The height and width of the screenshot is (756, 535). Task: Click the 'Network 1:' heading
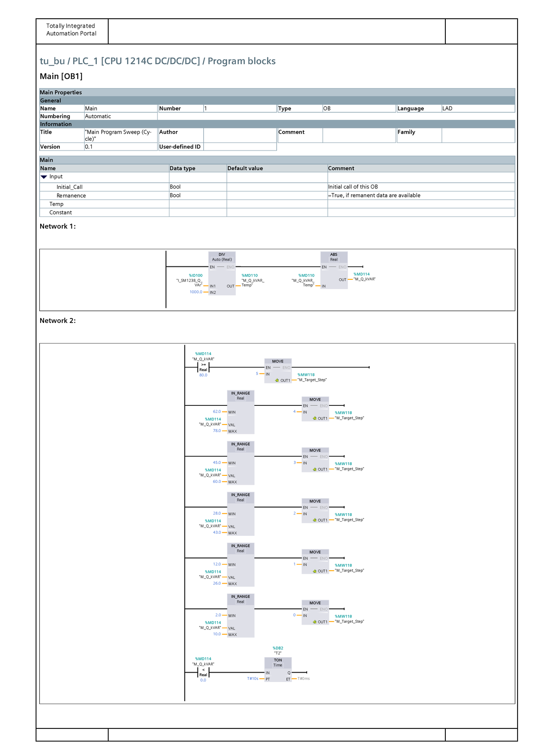click(x=58, y=226)
